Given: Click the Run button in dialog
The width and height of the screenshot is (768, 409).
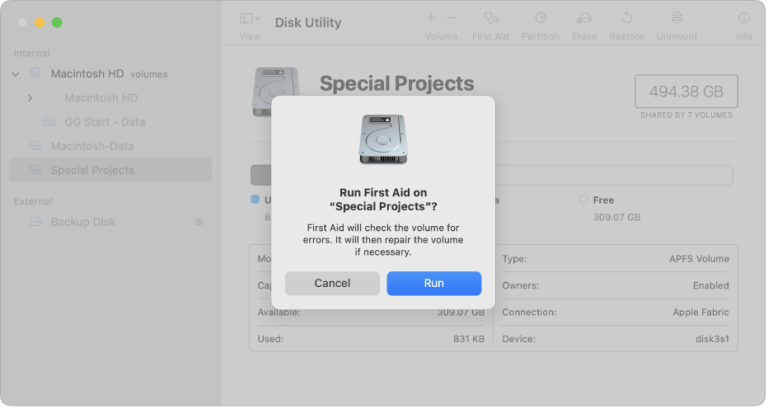Looking at the screenshot, I should tap(434, 283).
